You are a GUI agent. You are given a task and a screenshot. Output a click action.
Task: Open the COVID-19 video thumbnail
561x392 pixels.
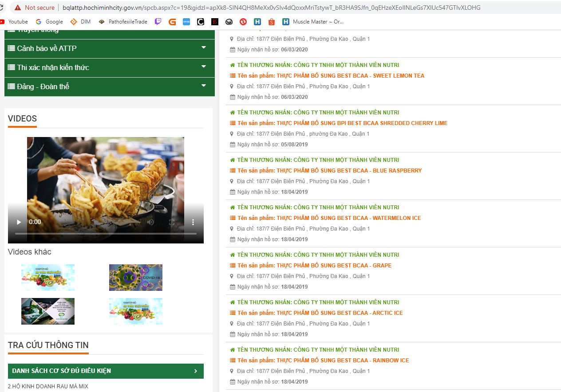pos(136,278)
